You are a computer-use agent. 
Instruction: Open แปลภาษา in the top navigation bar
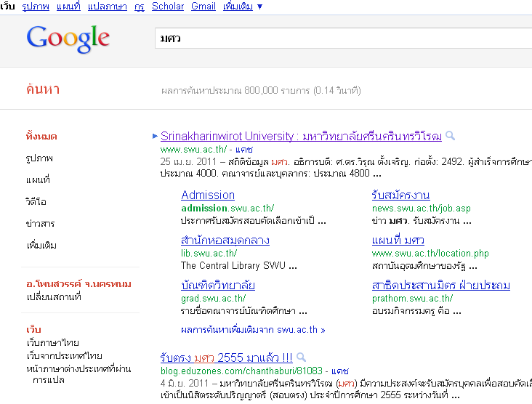pyautogui.click(x=108, y=6)
